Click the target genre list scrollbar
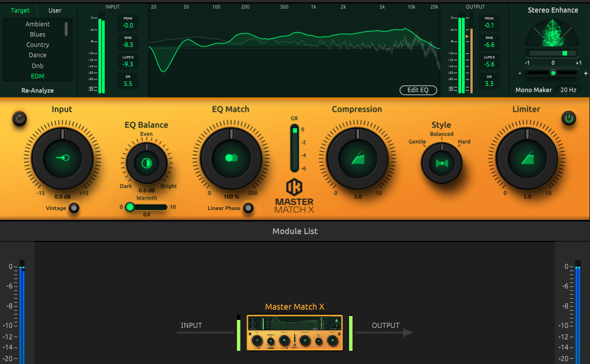Screen dimensions: 590x364 tap(66, 29)
